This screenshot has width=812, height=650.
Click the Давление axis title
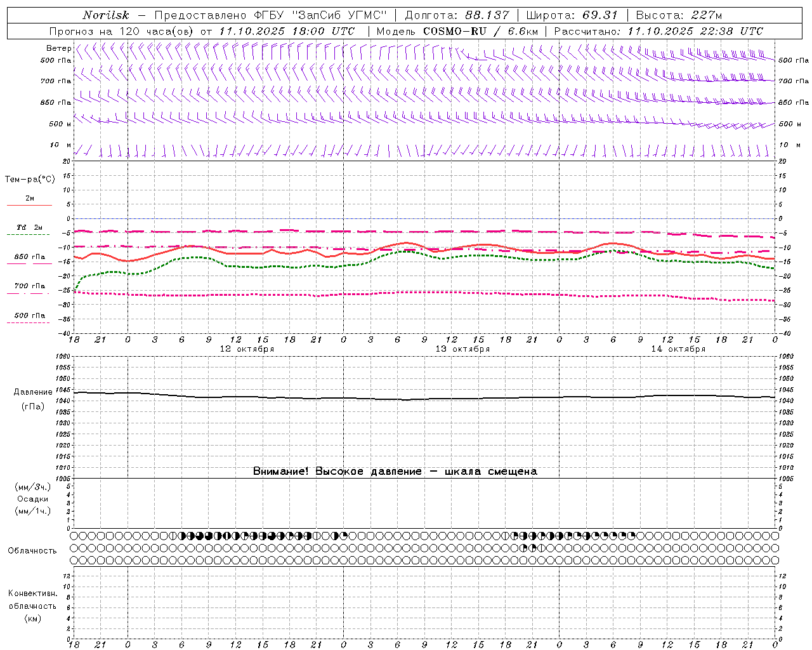click(x=33, y=392)
